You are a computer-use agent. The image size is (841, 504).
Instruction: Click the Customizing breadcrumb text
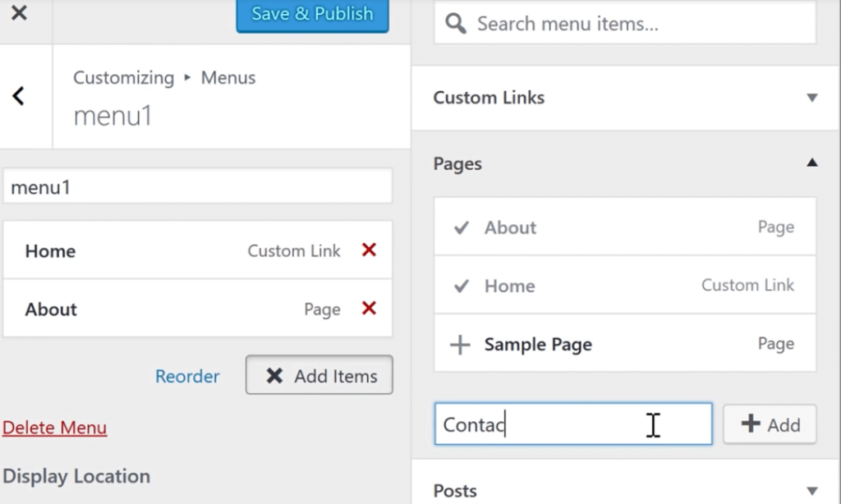[x=124, y=78]
